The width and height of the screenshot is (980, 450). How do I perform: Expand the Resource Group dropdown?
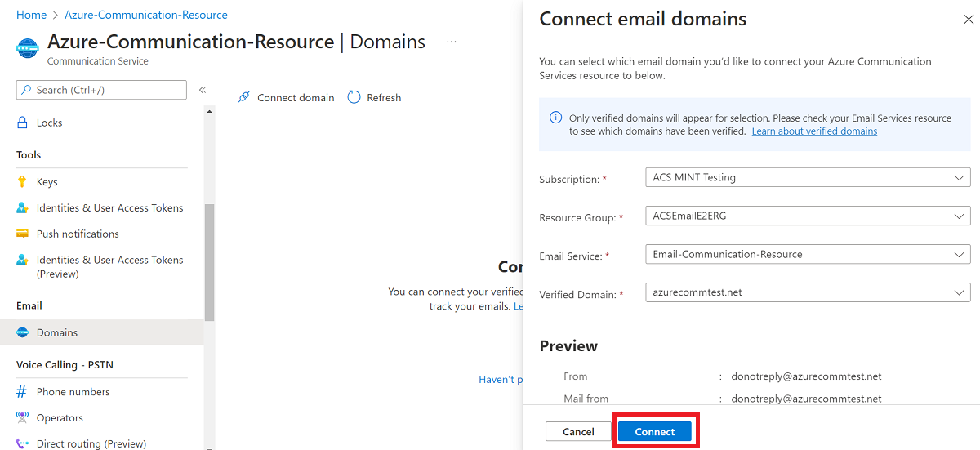click(807, 216)
